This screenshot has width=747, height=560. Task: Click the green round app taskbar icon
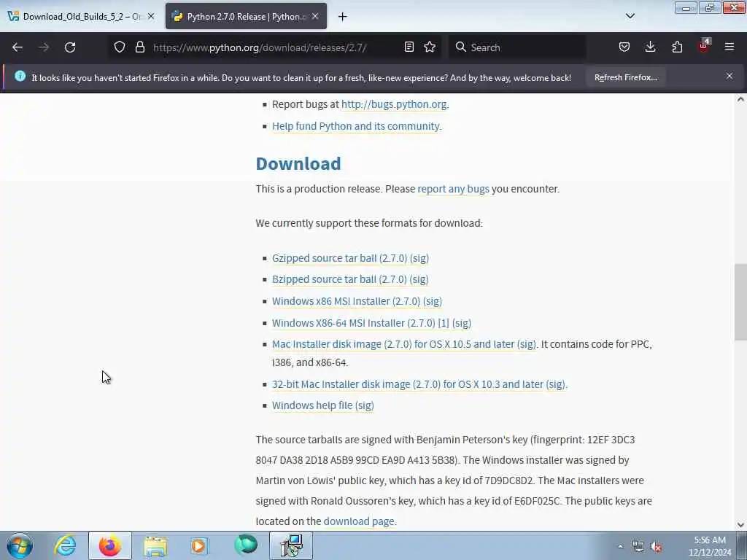pos(246,545)
